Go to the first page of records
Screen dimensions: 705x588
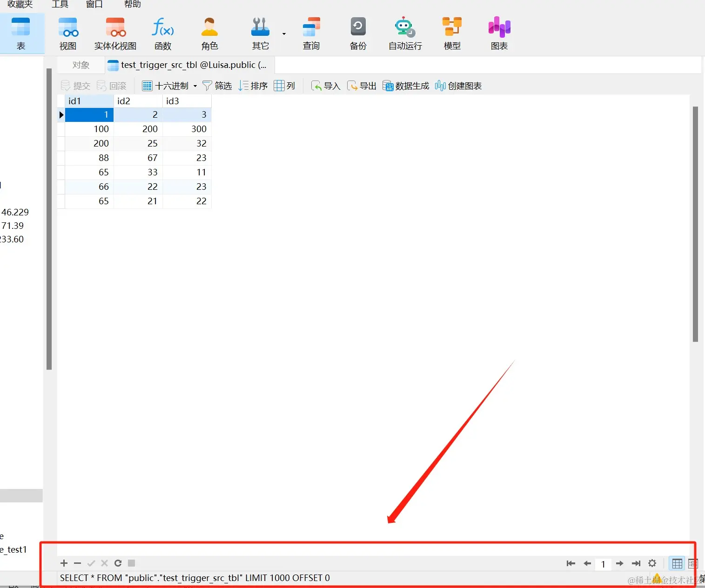click(x=571, y=563)
